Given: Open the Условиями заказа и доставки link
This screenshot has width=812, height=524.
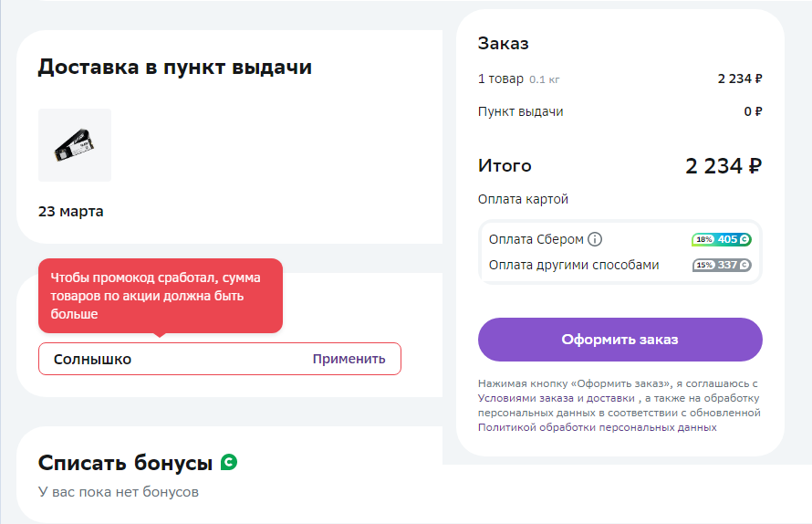Looking at the screenshot, I should [x=557, y=398].
